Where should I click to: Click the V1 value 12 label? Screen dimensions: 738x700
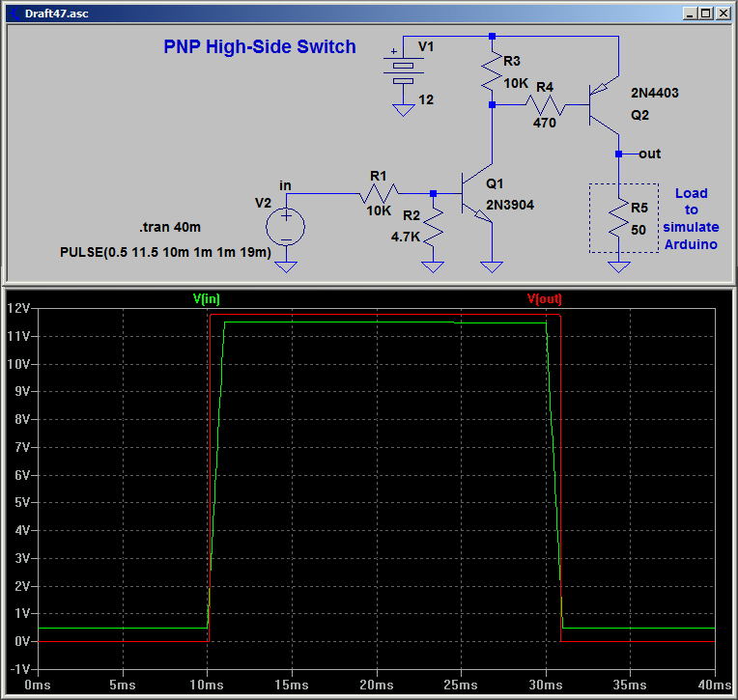coord(426,99)
